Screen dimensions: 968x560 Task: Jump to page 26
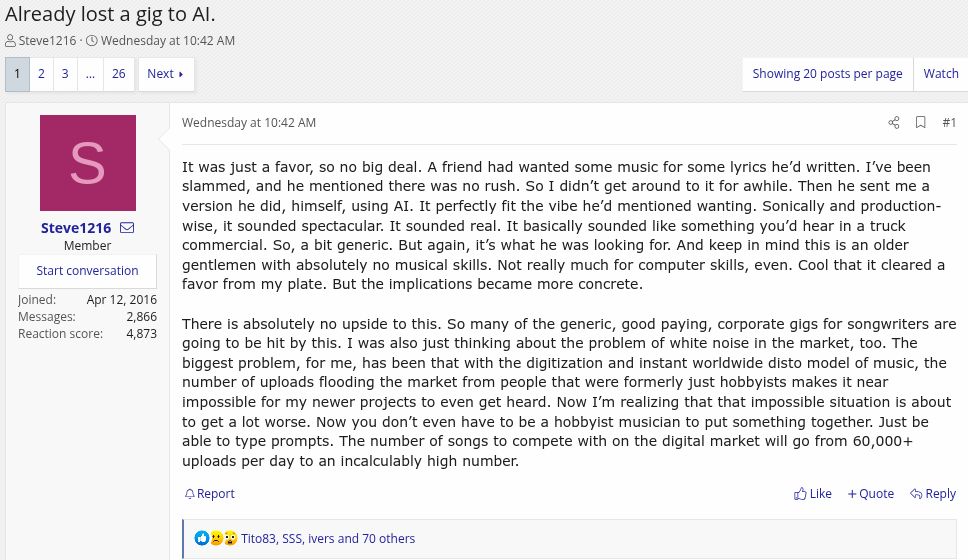point(119,74)
